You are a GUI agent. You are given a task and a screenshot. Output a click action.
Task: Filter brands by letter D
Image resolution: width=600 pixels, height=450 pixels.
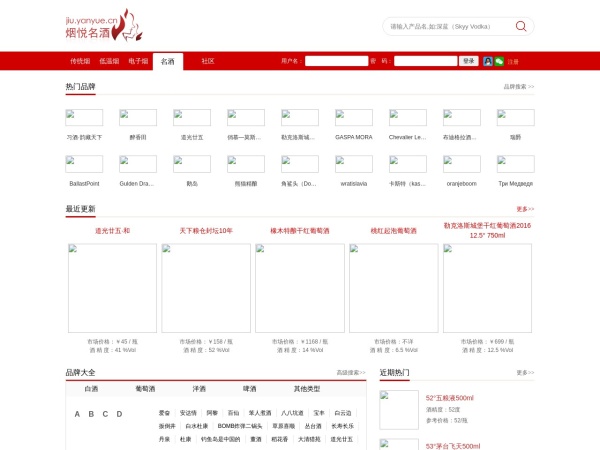click(119, 414)
